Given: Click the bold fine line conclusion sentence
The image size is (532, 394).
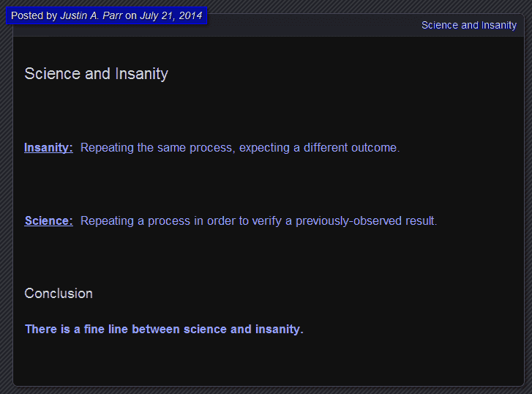Looking at the screenshot, I should [x=164, y=329].
